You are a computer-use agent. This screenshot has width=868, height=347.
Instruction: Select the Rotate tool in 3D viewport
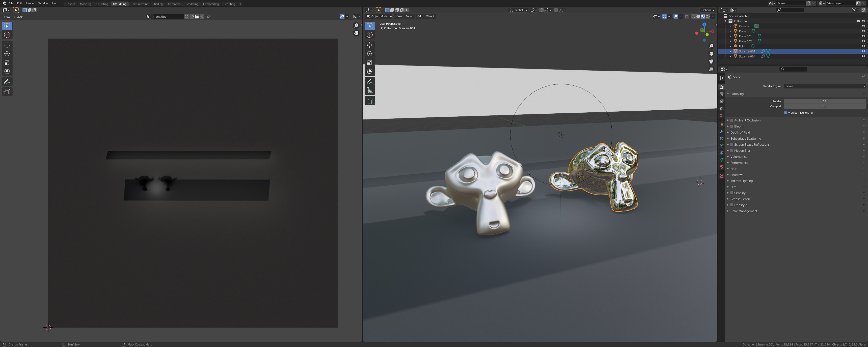click(x=370, y=54)
